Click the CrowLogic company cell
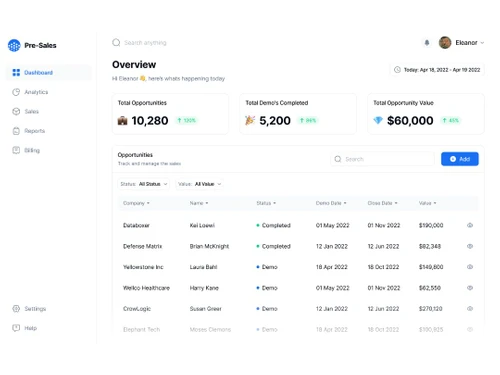This screenshot has width=500, height=375. coord(137,309)
